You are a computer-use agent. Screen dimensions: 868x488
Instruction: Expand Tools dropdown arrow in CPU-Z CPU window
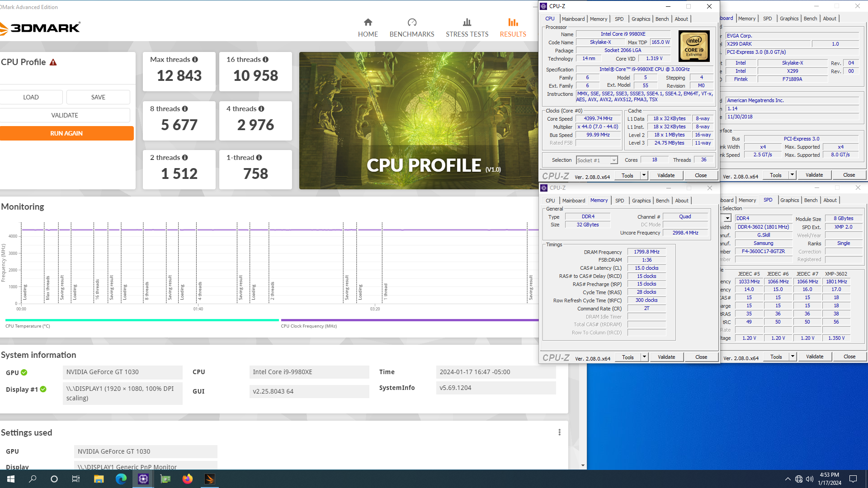(644, 175)
